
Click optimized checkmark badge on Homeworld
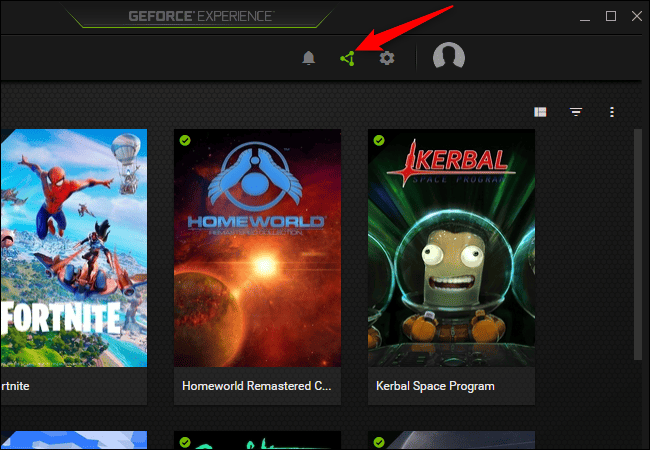tap(185, 140)
